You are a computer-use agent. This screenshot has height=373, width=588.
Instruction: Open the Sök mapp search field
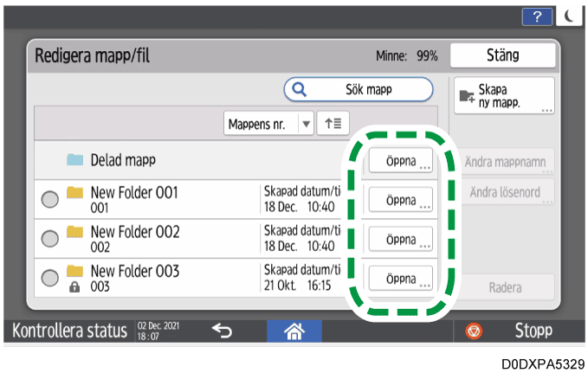pos(359,88)
